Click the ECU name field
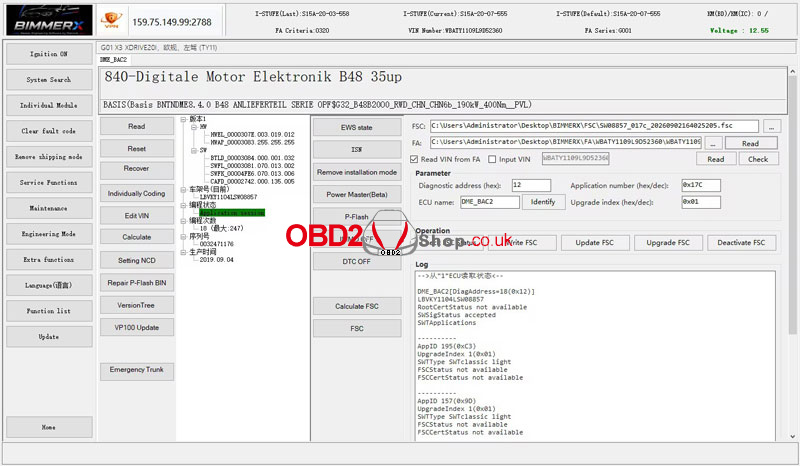Viewport: 800px width, 466px height. coord(490,202)
